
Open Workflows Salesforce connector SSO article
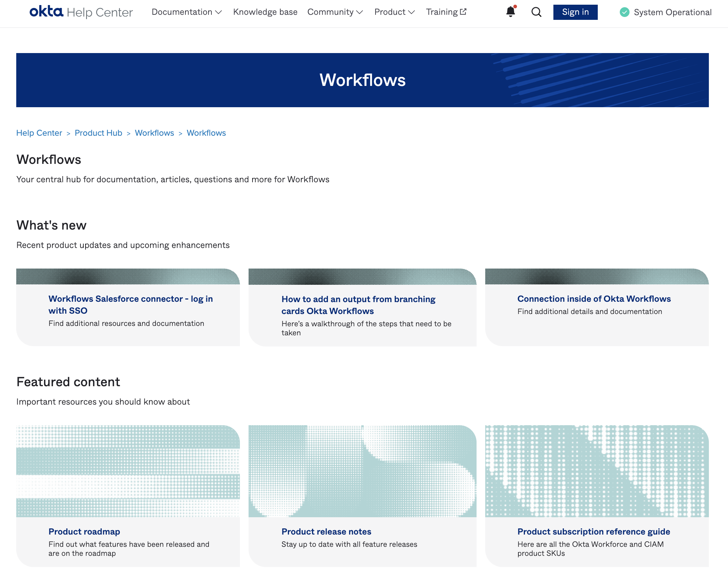pyautogui.click(x=131, y=305)
